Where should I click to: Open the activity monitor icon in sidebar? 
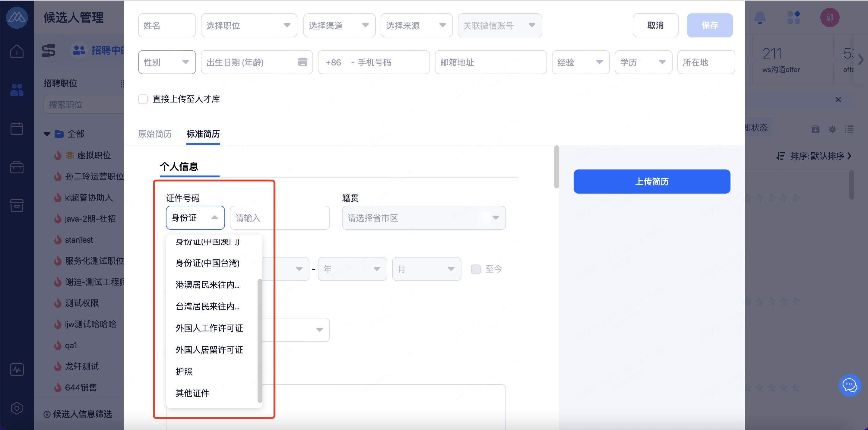coord(17,370)
